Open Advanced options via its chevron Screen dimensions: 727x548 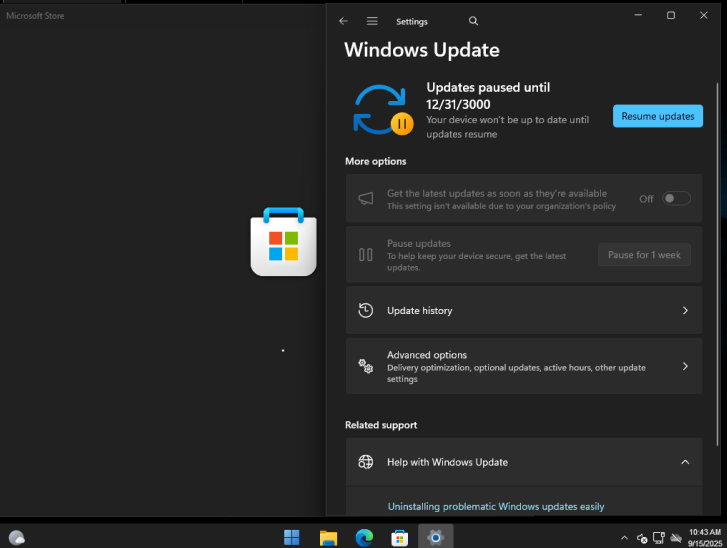click(x=685, y=366)
